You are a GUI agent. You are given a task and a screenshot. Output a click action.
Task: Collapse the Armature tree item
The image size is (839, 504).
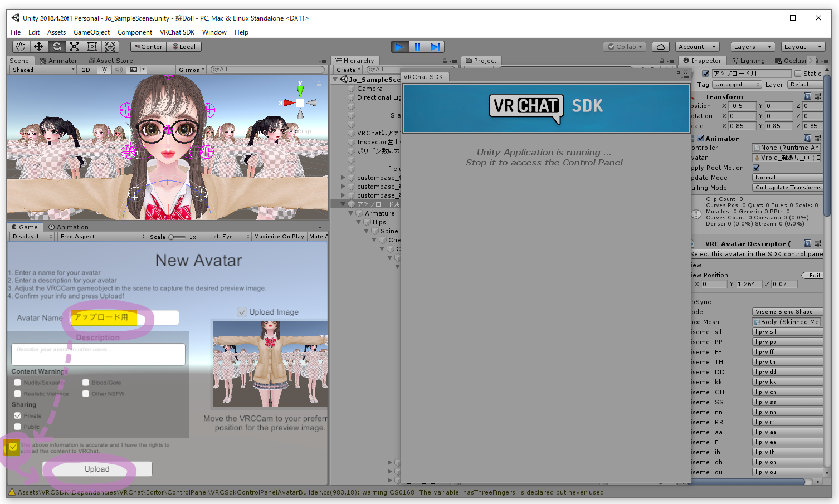coord(350,213)
